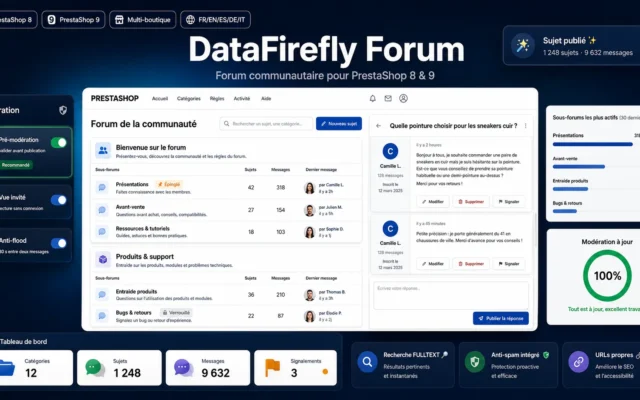Click the Nouveau sujet button

(339, 124)
